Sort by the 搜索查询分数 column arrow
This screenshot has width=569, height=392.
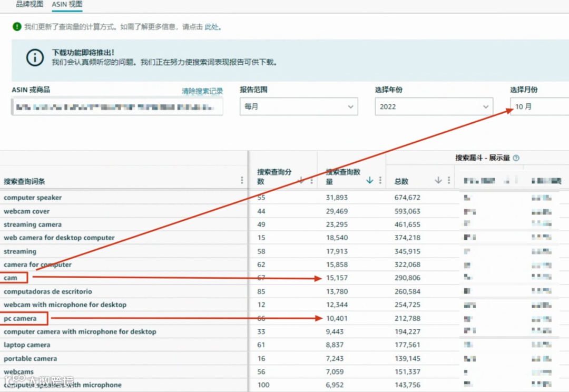coord(301,180)
